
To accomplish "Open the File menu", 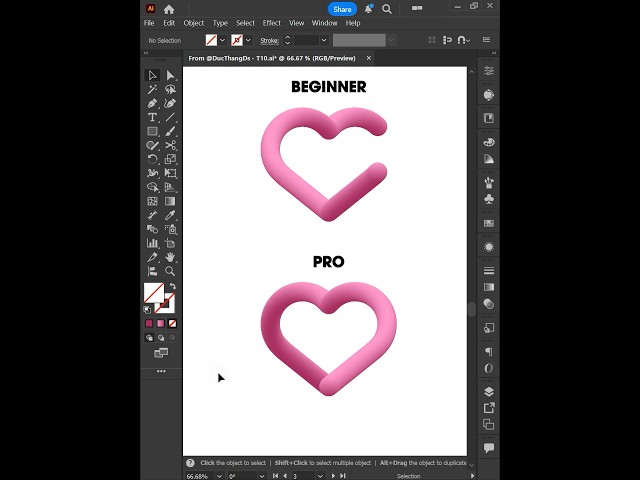I will pyautogui.click(x=149, y=23).
